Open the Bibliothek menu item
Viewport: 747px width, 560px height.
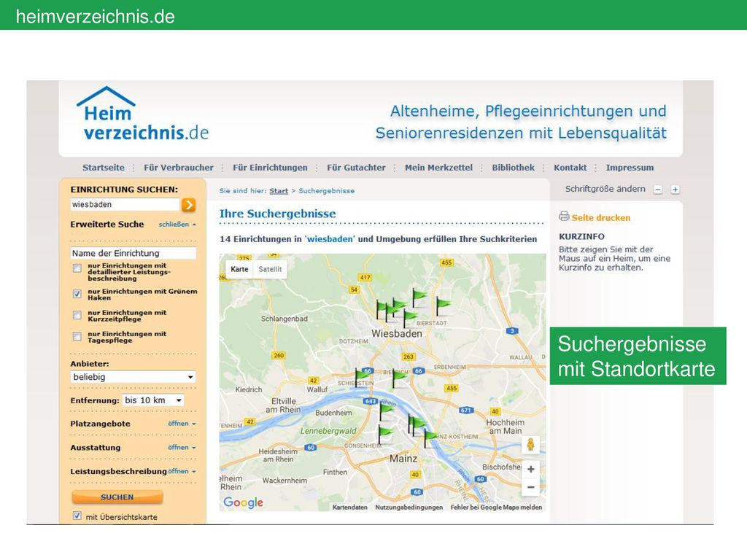point(513,168)
